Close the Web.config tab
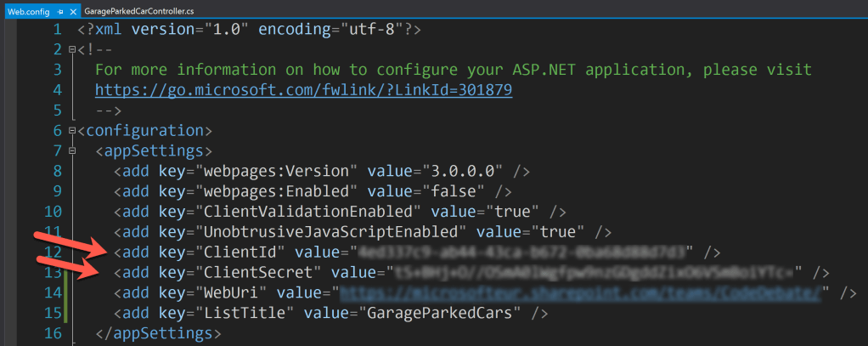This screenshot has width=868, height=346. 73,11
